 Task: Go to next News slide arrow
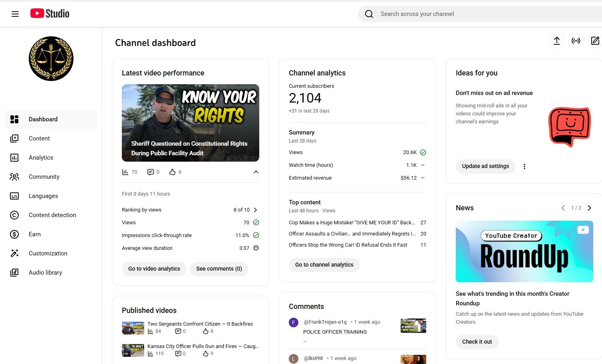(x=589, y=208)
